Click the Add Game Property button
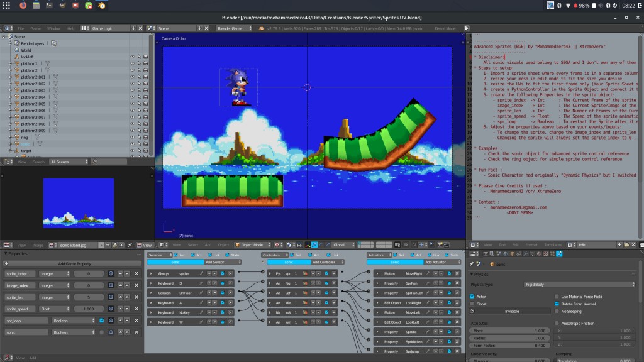Screen dimensions: 644x362 click(x=75, y=263)
